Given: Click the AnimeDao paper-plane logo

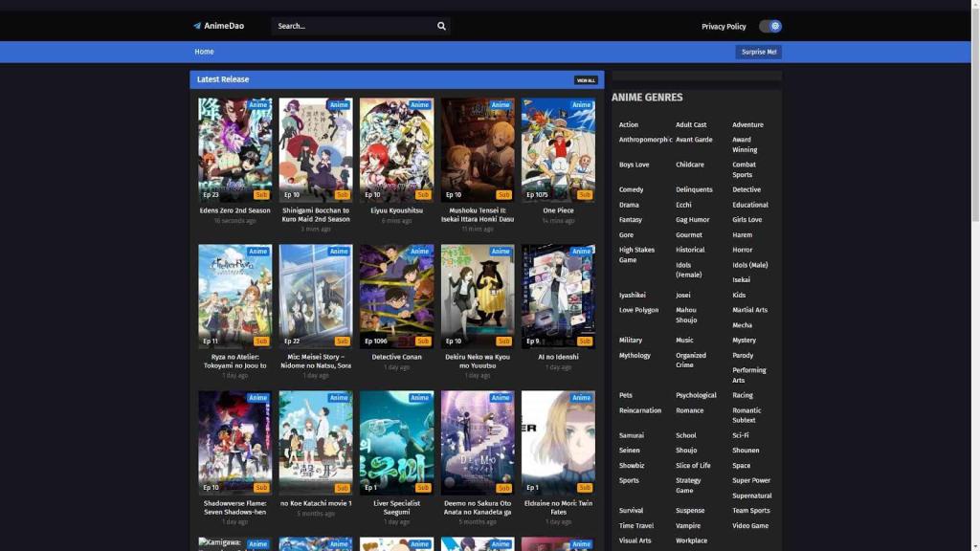Looking at the screenshot, I should click(x=194, y=26).
